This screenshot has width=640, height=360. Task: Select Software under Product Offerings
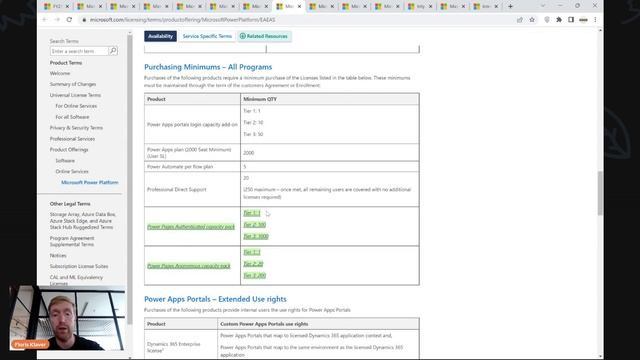pyautogui.click(x=65, y=161)
